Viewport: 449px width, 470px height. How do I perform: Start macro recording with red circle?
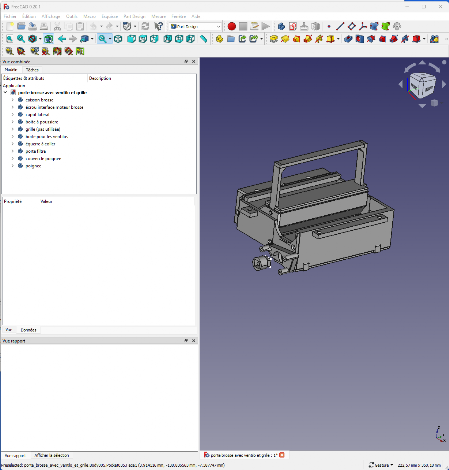(x=232, y=26)
